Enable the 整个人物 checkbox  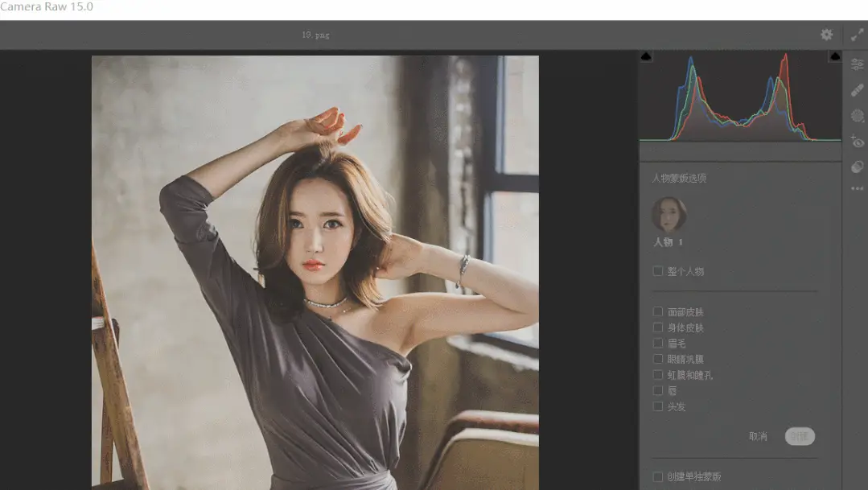tap(658, 271)
